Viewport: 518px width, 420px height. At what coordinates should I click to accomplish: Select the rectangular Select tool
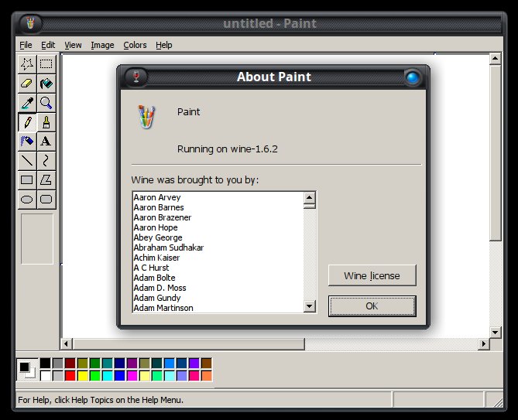click(x=46, y=64)
